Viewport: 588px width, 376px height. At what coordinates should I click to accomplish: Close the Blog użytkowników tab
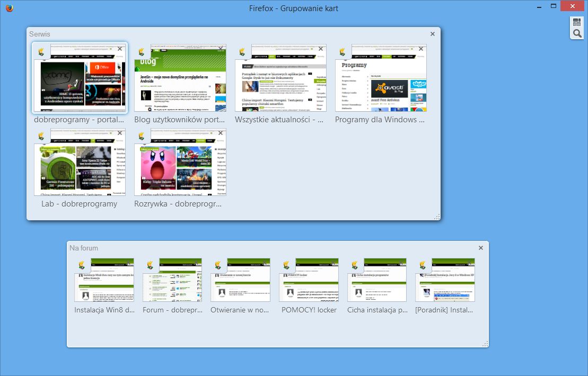coord(220,48)
